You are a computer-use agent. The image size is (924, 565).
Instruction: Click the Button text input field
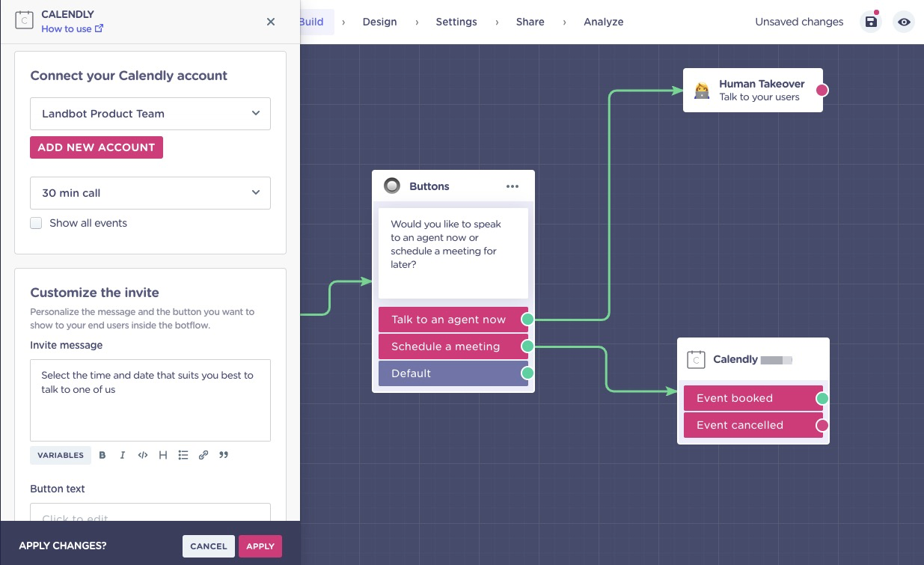point(150,513)
